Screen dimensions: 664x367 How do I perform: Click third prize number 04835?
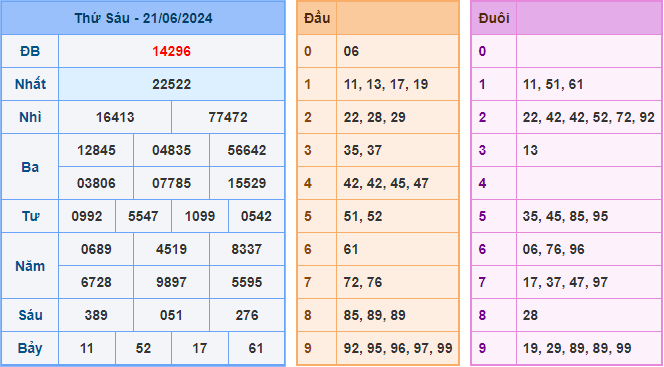172,150
